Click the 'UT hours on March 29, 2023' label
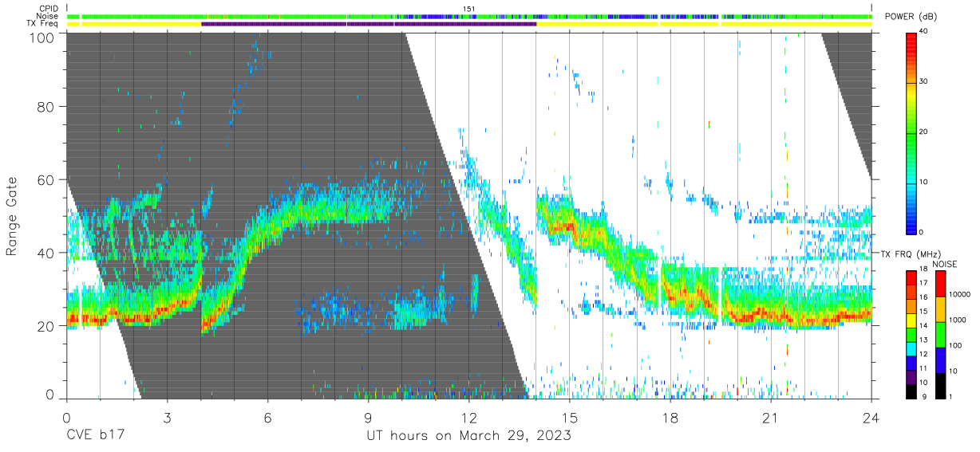Screen dimensions: 980x452 (468, 436)
